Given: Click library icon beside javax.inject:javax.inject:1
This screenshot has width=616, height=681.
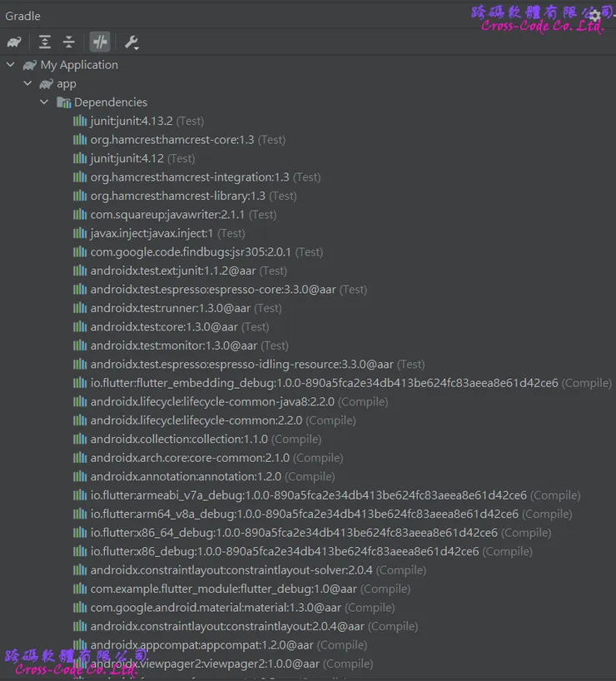Looking at the screenshot, I should [x=80, y=233].
